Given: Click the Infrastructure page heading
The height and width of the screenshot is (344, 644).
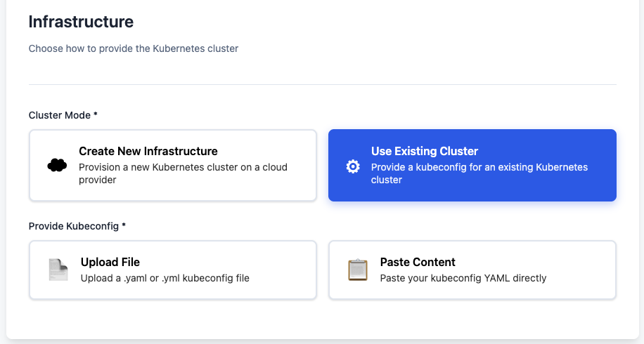Looking at the screenshot, I should tap(81, 22).
